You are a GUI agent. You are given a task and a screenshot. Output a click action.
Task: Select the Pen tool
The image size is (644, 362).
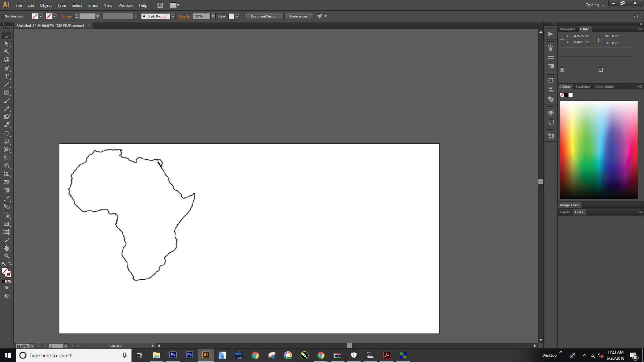[x=6, y=68]
